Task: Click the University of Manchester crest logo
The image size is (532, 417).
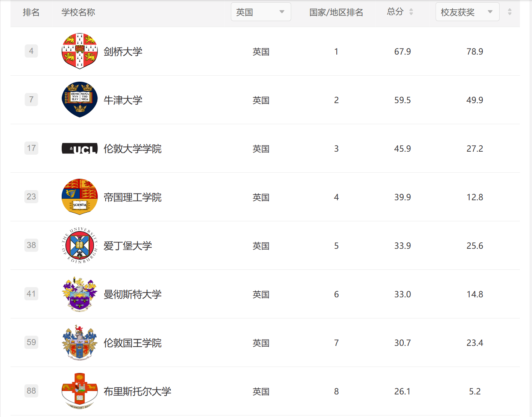Action: click(80, 294)
